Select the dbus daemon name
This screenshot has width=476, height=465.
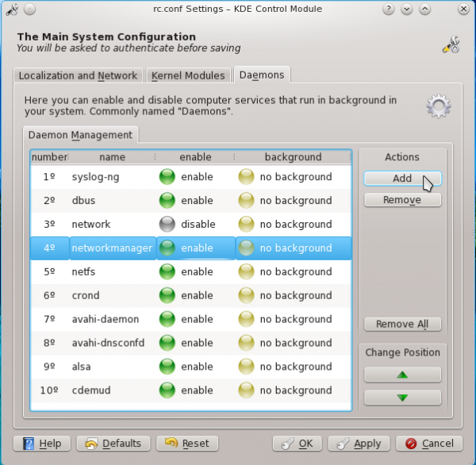pos(83,201)
